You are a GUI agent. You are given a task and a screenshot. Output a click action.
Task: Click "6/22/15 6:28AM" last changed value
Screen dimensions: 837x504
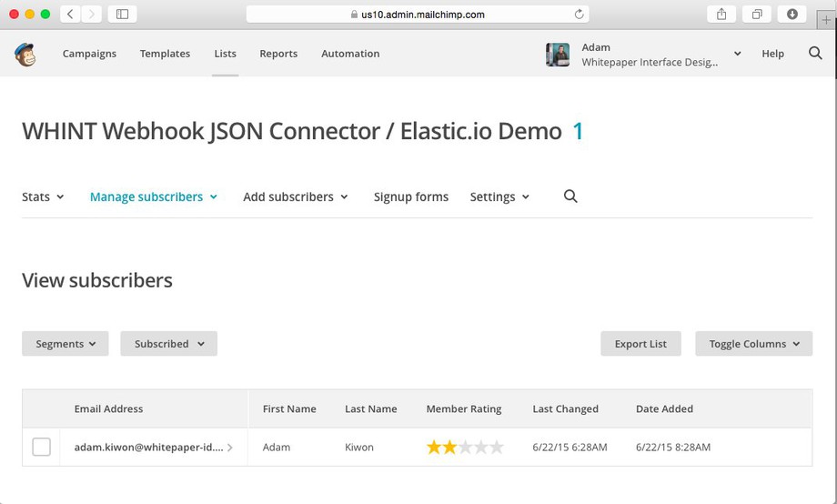pyautogui.click(x=570, y=447)
